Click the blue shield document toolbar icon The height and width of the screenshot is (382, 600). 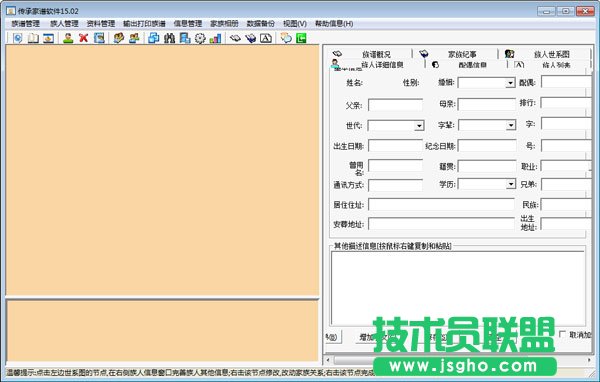pyautogui.click(x=18, y=38)
